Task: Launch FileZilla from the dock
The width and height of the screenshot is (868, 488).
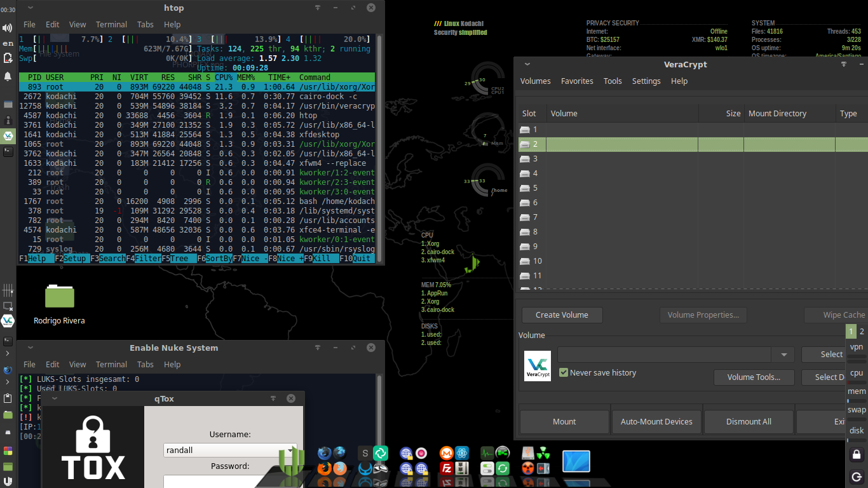Action: (x=446, y=469)
